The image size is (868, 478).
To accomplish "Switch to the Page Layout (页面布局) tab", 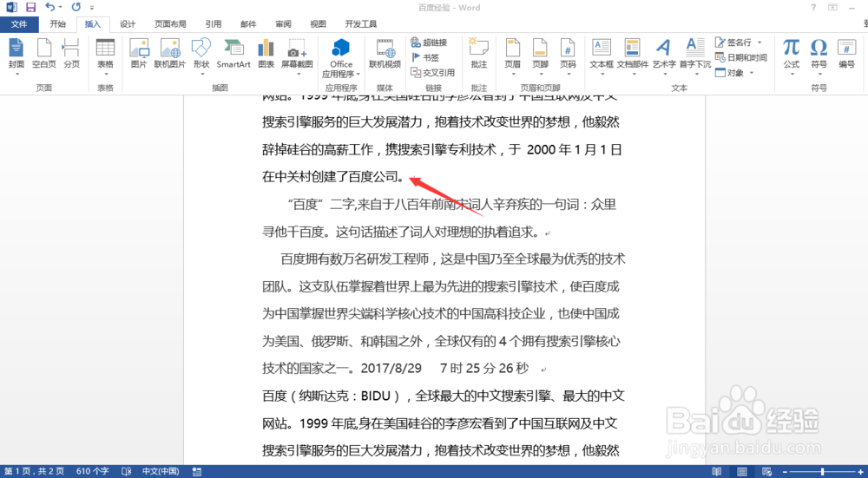I will (170, 23).
